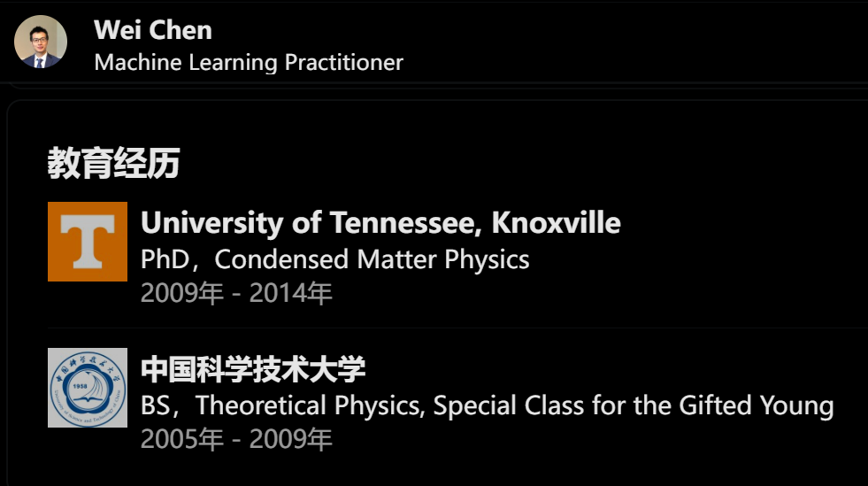Select the 2005年 - 2009年 date range
The height and width of the screenshot is (486, 868).
(x=236, y=439)
